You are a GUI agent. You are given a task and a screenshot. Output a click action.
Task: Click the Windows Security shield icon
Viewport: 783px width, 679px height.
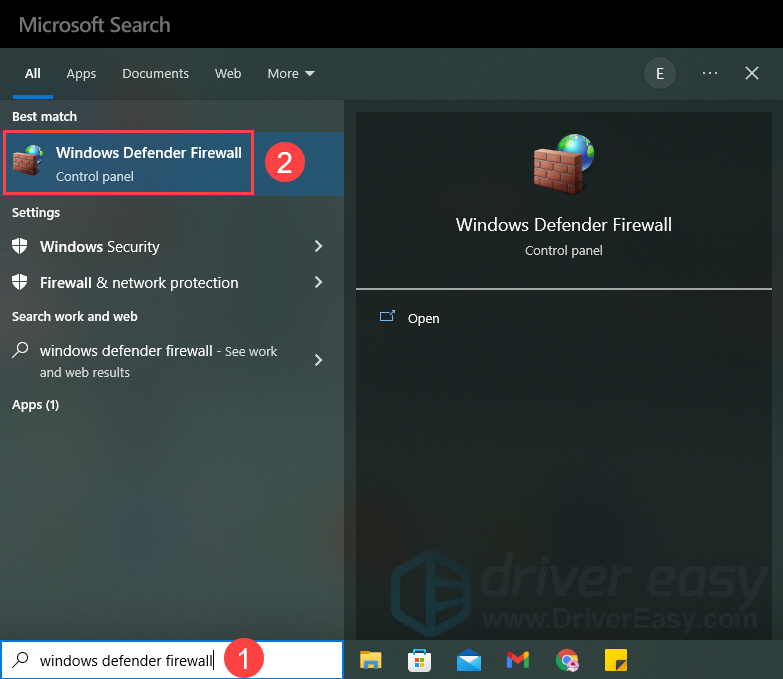[x=20, y=247]
